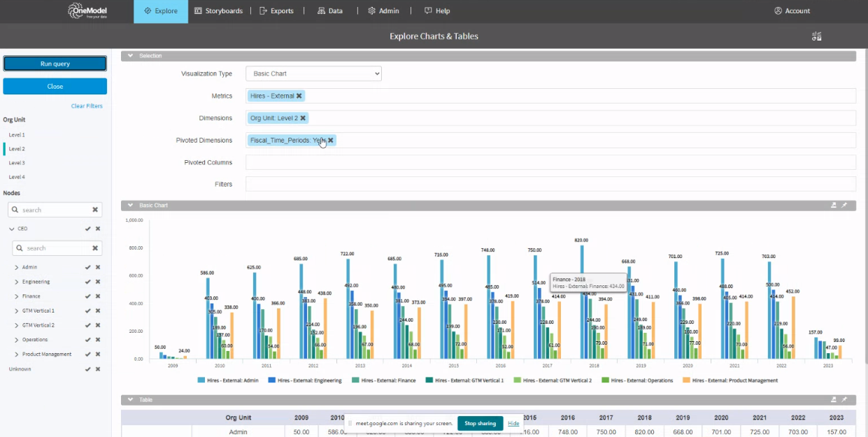Image resolution: width=868 pixels, height=437 pixels.
Task: Exclude GTM Vertical 1 node with X
Action: [x=98, y=310]
